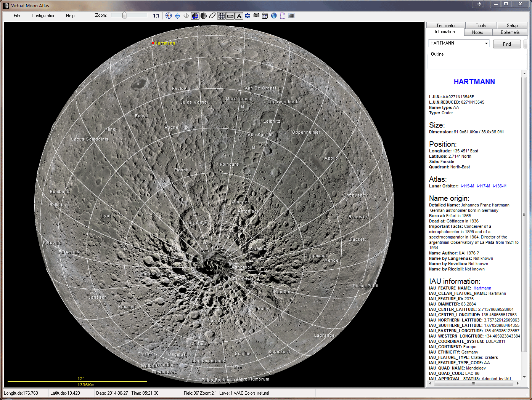Click the horizontal mirror (east-west) icon
532x400 pixels.
(186, 16)
